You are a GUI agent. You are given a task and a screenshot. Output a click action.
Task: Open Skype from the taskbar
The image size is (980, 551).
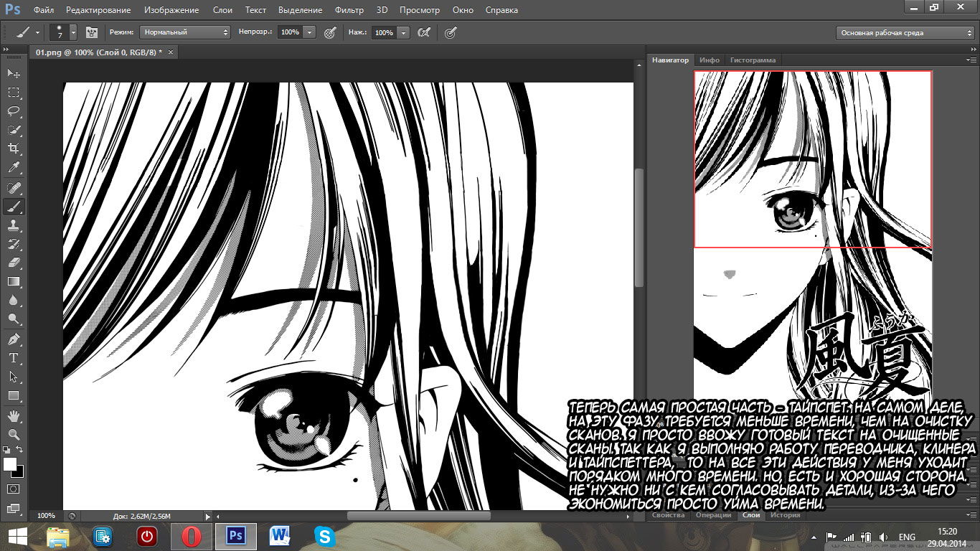pyautogui.click(x=324, y=536)
